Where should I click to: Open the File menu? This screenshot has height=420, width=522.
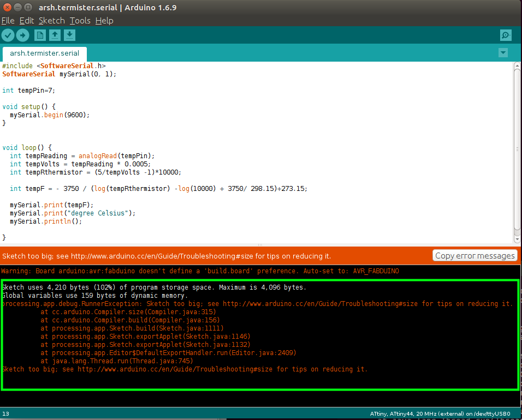pyautogui.click(x=8, y=21)
